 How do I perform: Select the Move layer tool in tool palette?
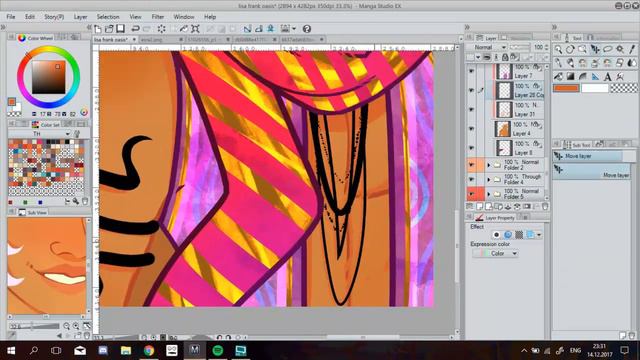pos(595,49)
